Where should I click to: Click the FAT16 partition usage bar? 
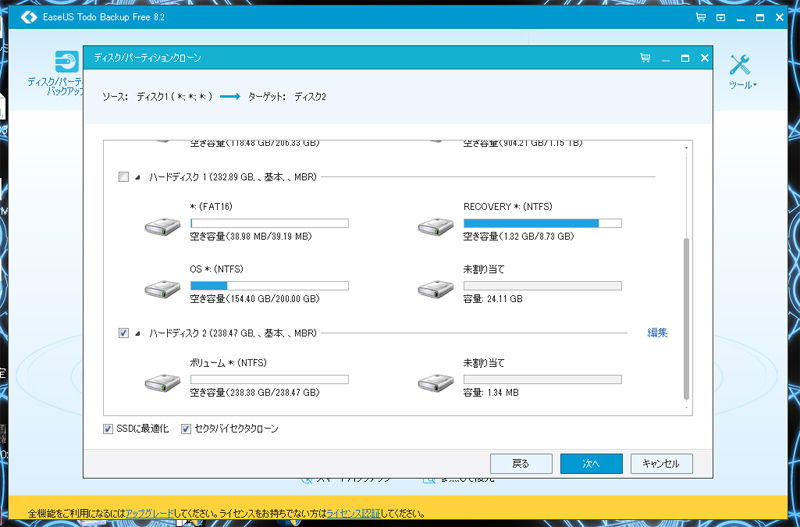tap(269, 223)
